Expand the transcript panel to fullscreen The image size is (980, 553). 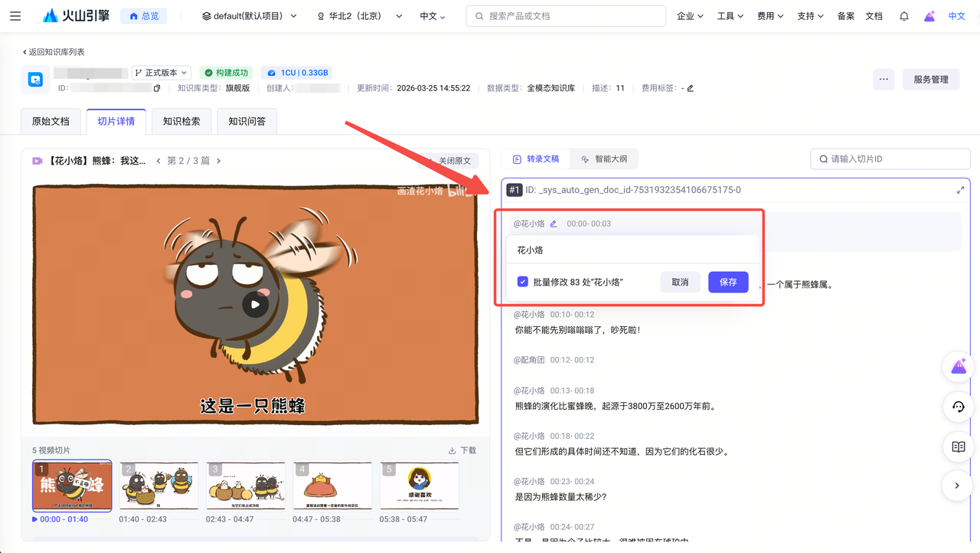[x=960, y=190]
